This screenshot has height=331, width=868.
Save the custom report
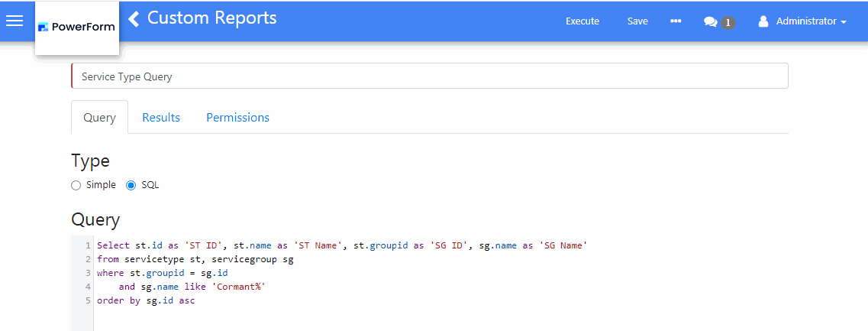tap(637, 21)
